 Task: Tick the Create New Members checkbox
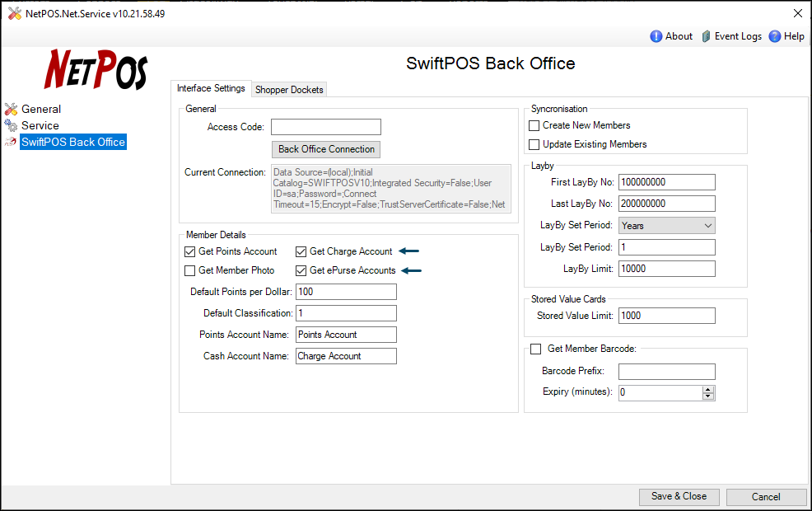pos(534,125)
